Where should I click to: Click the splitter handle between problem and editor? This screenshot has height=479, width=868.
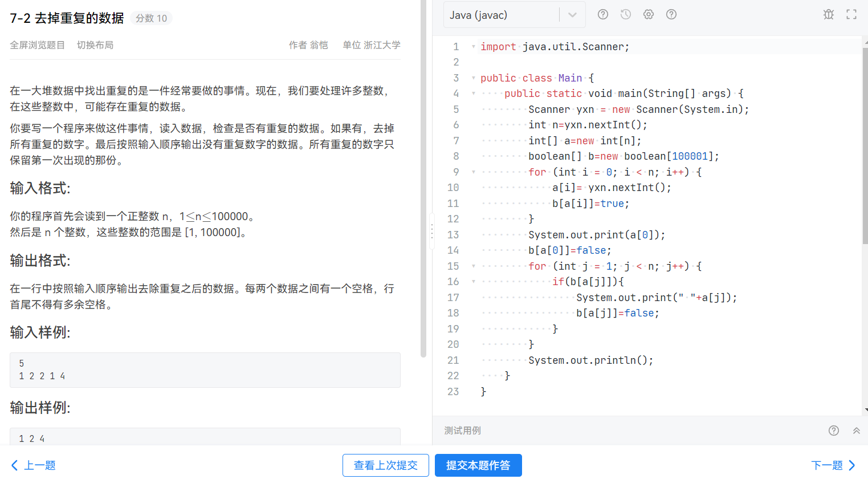(x=432, y=231)
